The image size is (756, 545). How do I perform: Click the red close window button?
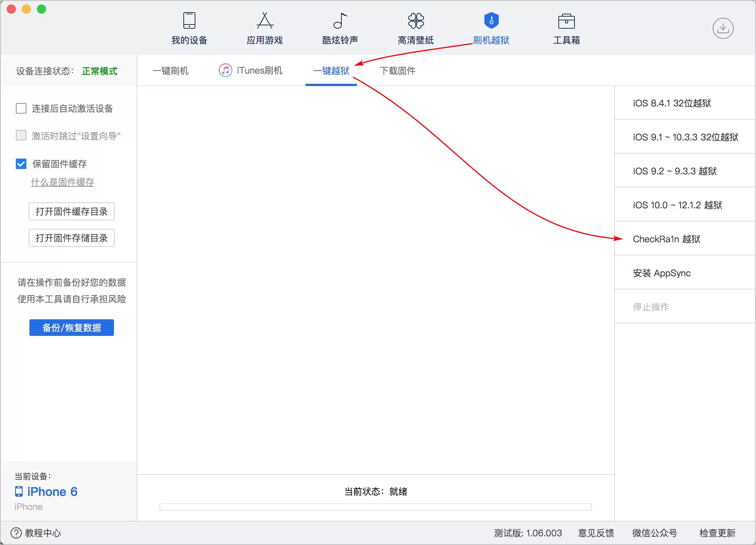click(x=11, y=9)
